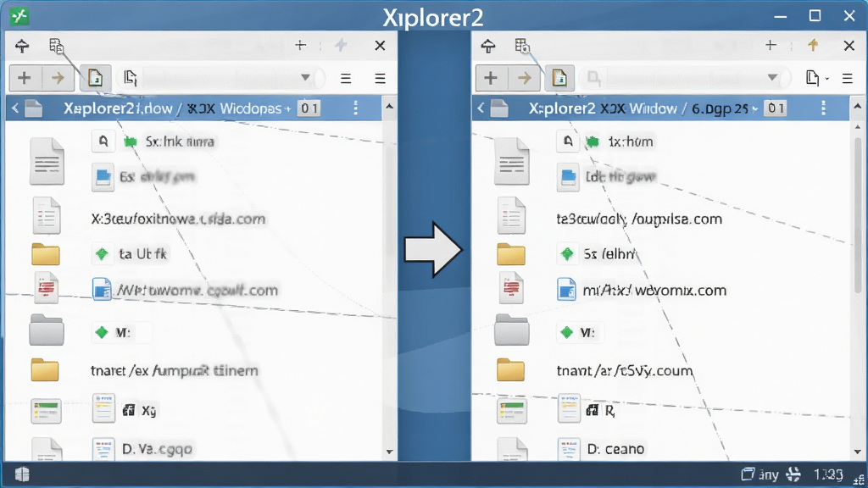Click the file page button in left pane toolbar
Viewport: 868px width, 488px height.
tap(95, 78)
